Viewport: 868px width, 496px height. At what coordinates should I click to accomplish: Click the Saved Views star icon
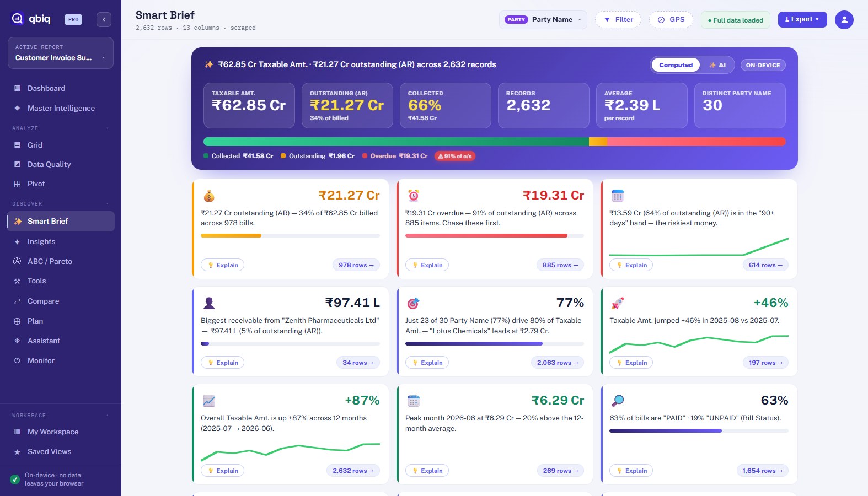coord(17,451)
